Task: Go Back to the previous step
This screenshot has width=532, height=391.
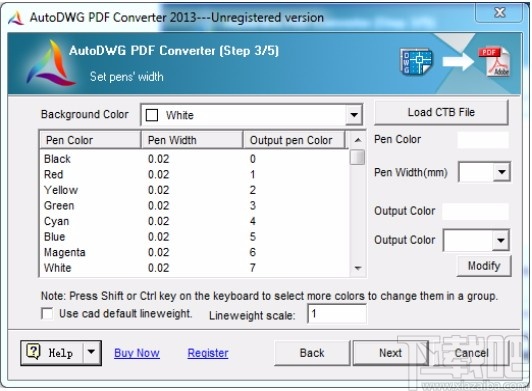Action: pos(312,353)
